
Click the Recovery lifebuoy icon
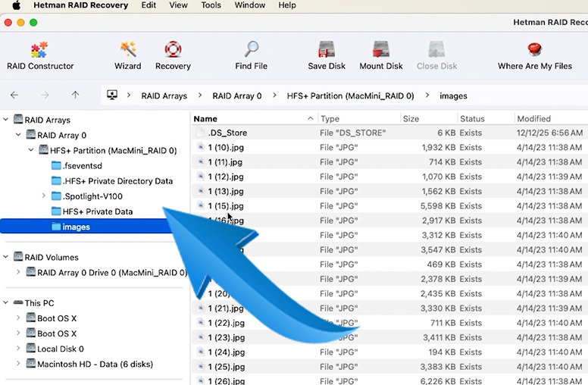click(x=173, y=49)
